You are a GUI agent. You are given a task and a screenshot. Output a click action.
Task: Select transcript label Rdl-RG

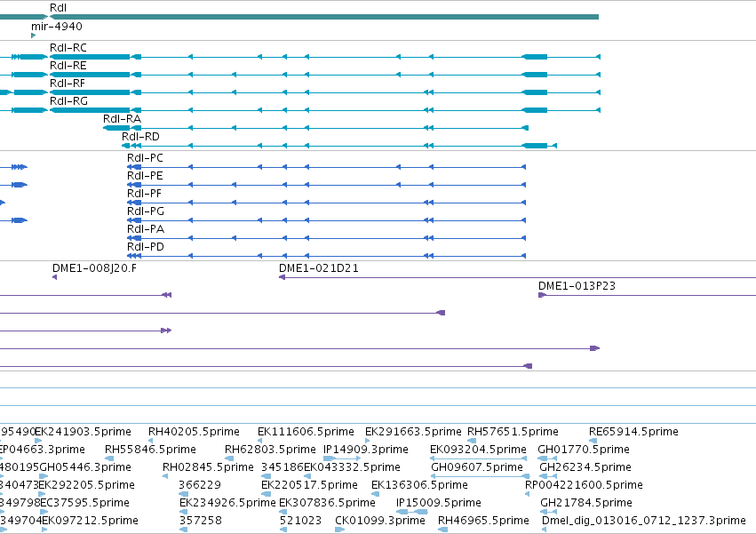(69, 101)
